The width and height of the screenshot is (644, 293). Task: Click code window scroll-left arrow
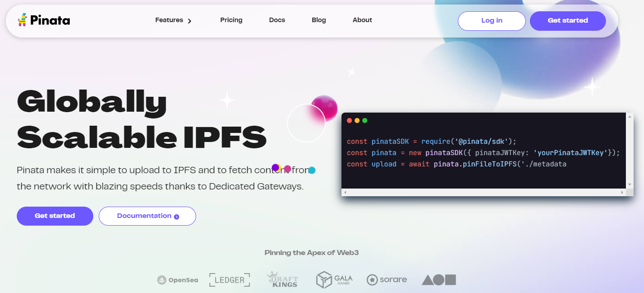point(345,193)
